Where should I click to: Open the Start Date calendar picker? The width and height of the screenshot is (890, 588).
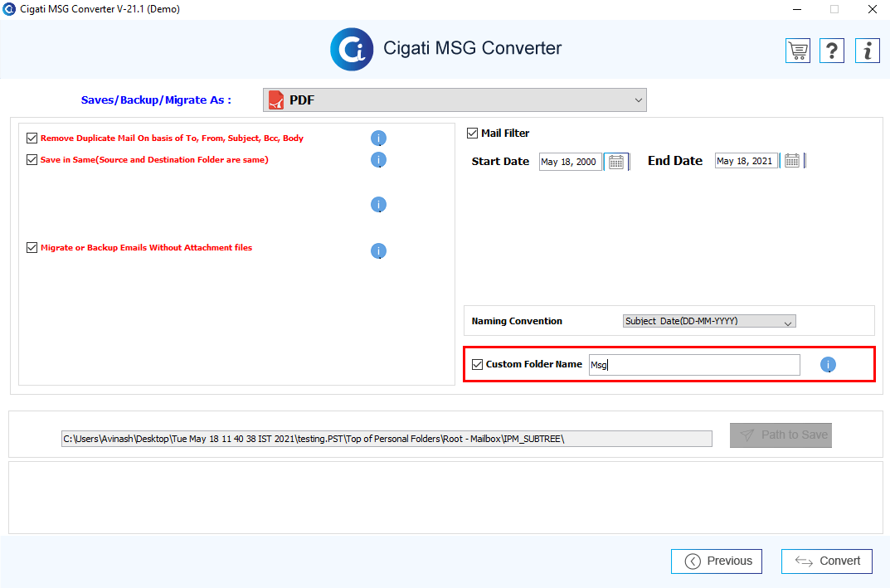(x=616, y=162)
